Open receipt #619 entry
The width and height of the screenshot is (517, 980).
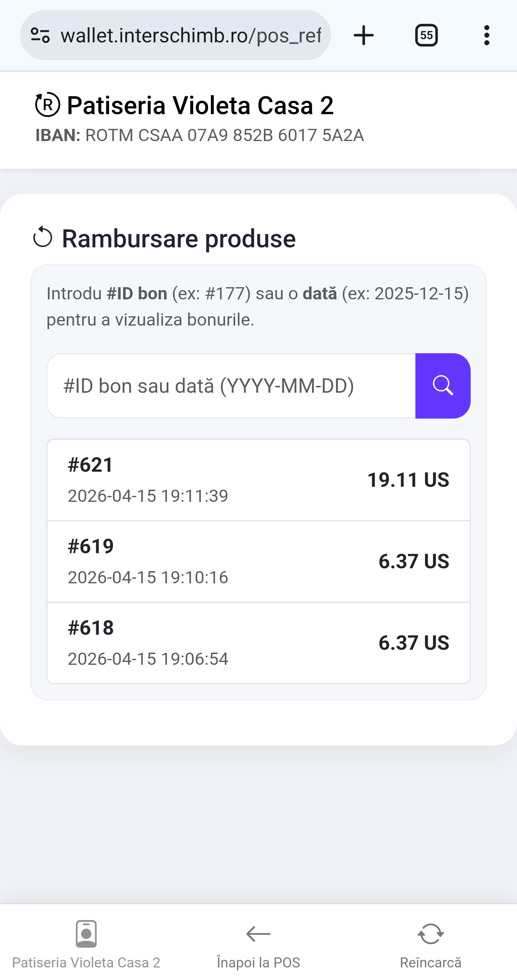coord(258,561)
